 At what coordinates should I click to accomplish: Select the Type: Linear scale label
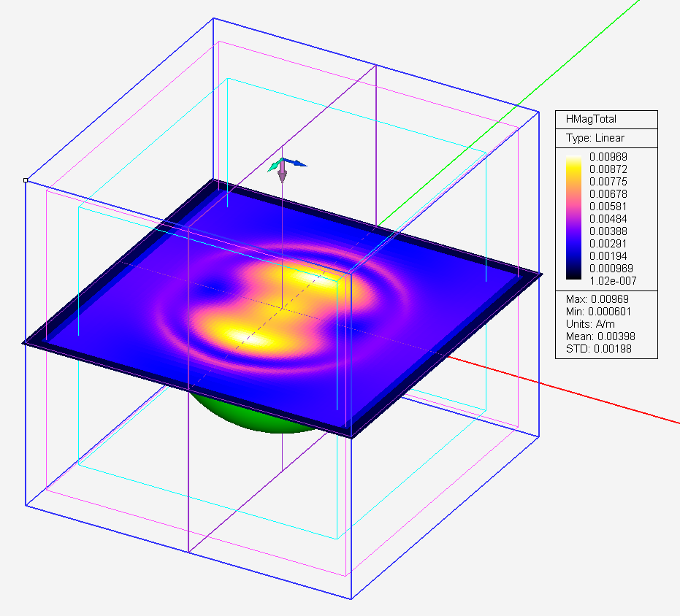tap(595, 138)
